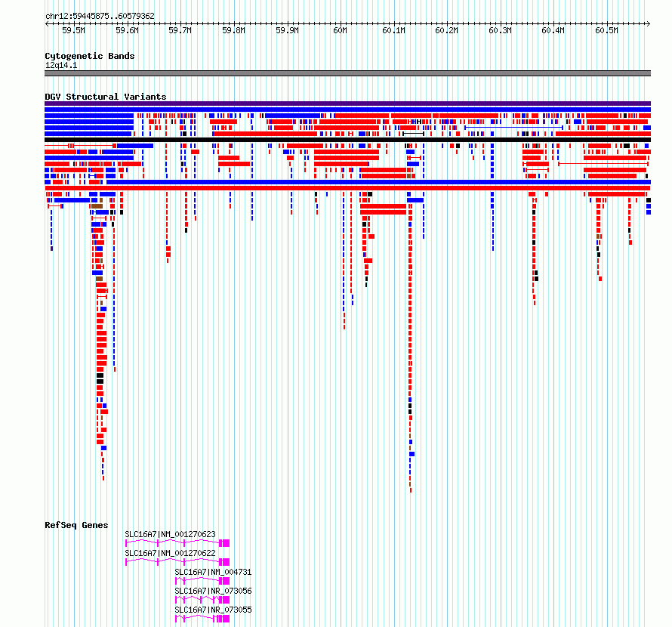The height and width of the screenshot is (627, 672).
Task: Click the 59.6M ruler tick label
Action: (128, 30)
